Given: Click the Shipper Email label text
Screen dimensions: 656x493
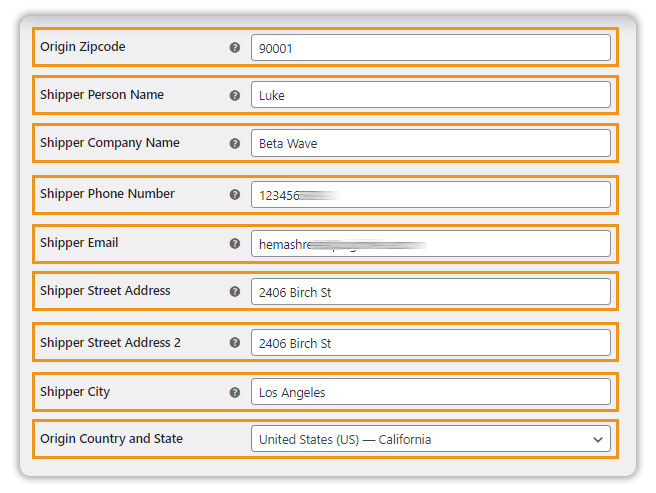Looking at the screenshot, I should 79,243.
